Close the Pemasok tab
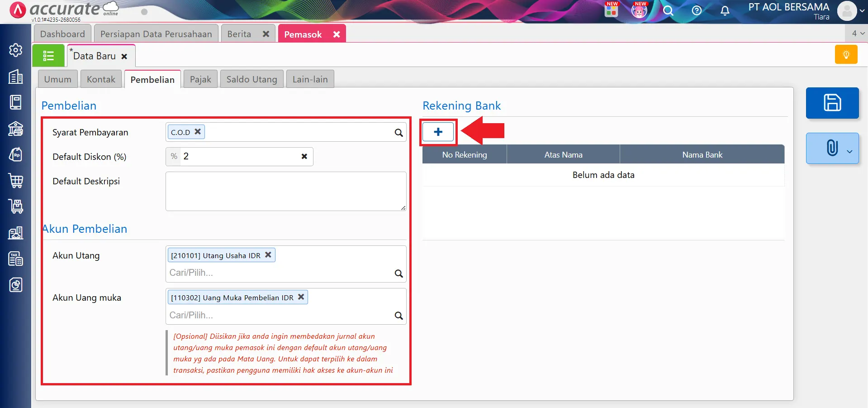This screenshot has width=868, height=408. (337, 34)
